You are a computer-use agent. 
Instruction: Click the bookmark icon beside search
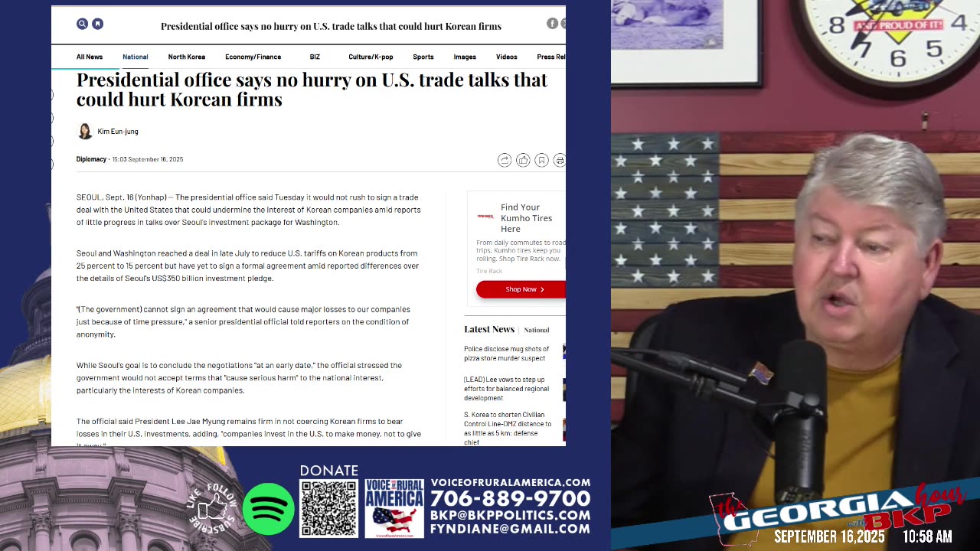tap(98, 24)
